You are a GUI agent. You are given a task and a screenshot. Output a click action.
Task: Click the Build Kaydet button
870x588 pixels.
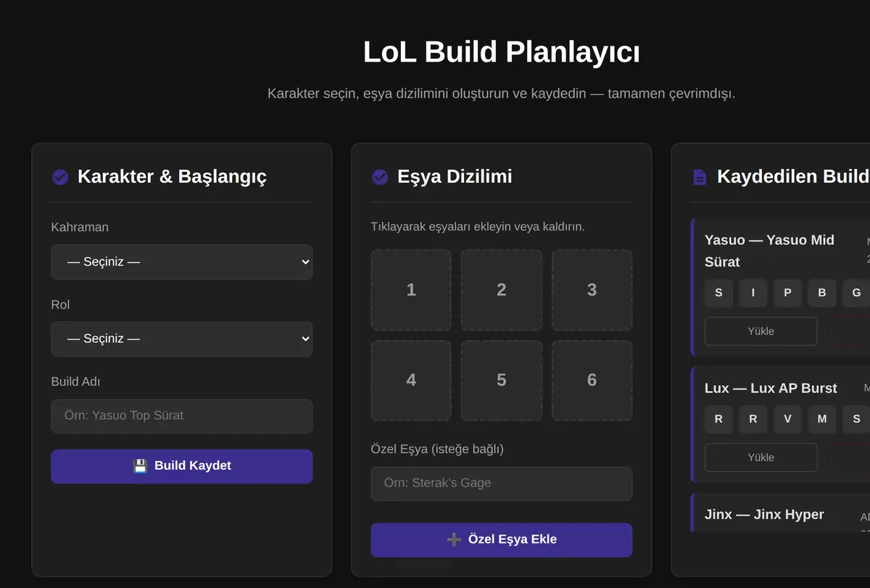click(x=182, y=466)
